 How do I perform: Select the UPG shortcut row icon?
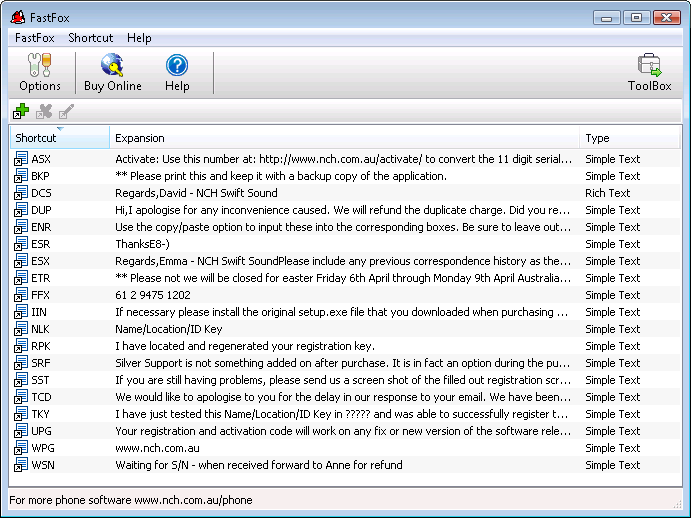(x=21, y=431)
